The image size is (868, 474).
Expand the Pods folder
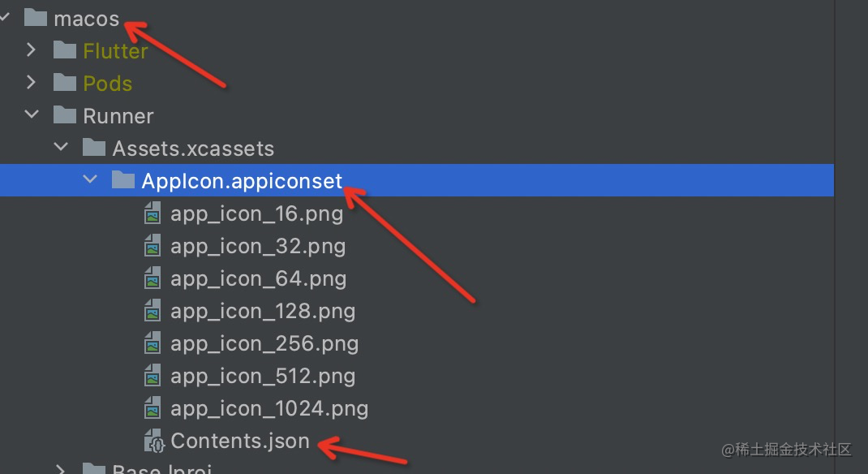point(32,83)
